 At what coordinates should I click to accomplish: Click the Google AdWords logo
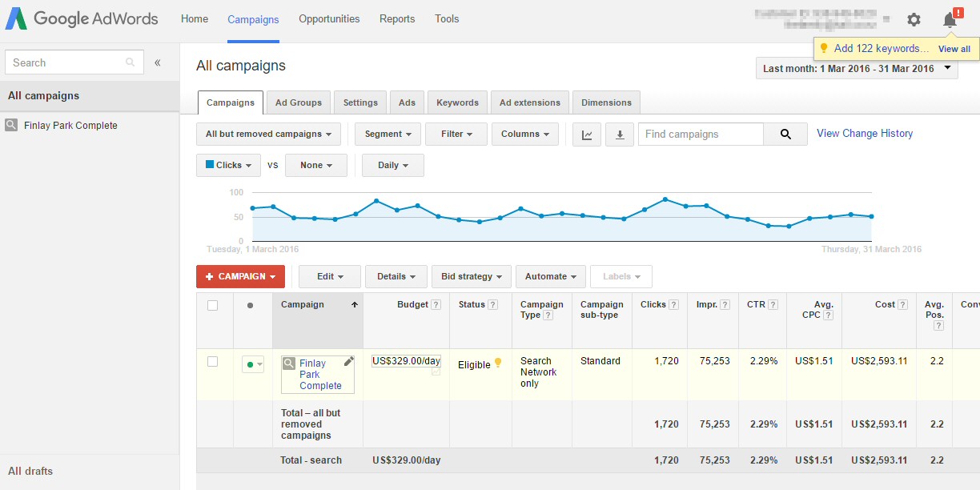tap(82, 19)
